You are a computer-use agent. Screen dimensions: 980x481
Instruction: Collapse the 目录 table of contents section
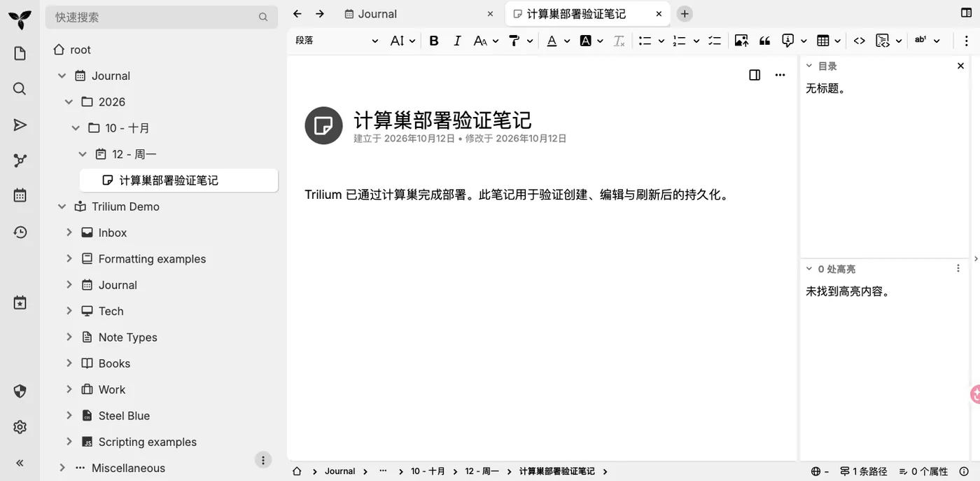809,66
